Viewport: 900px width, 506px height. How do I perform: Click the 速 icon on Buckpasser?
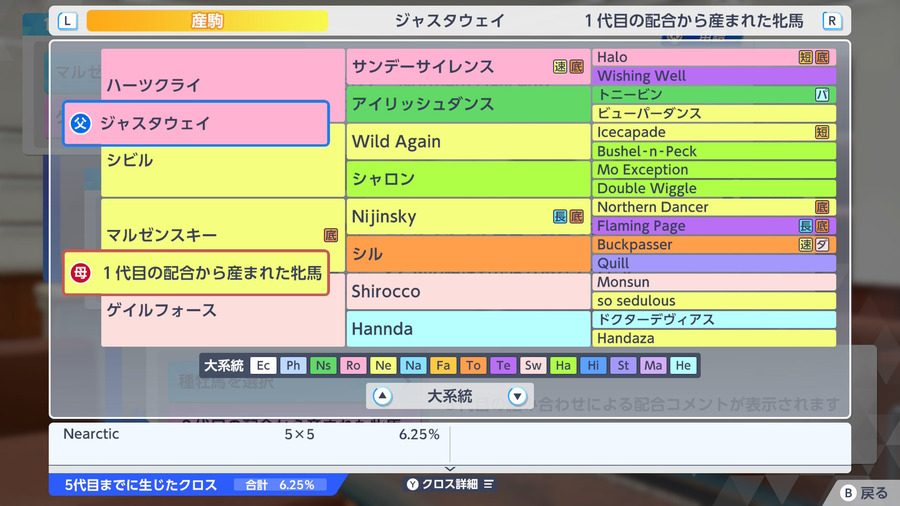805,244
